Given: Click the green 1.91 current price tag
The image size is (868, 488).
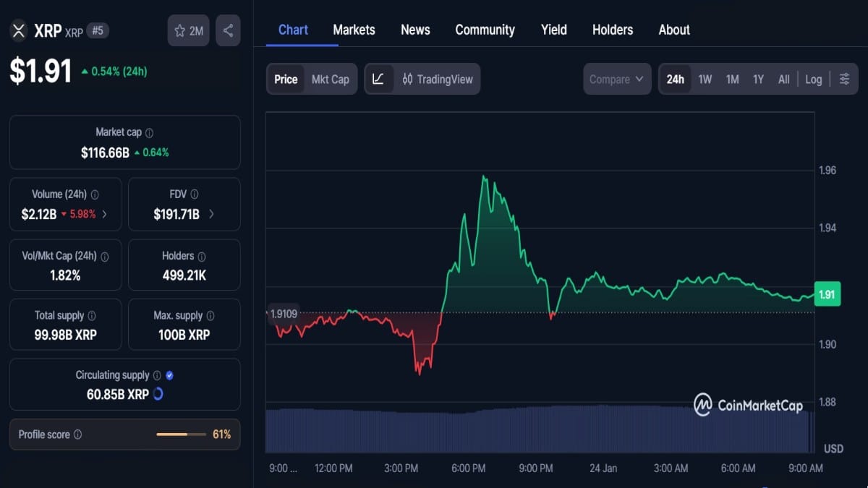Looking at the screenshot, I should coord(827,294).
